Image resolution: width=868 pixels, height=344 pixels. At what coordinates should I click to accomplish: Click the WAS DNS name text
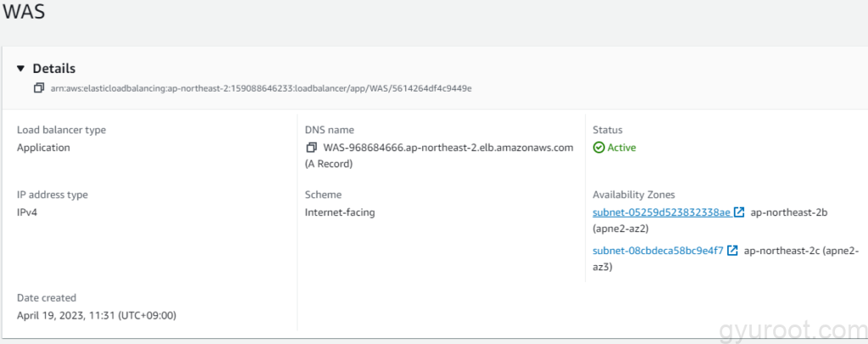click(x=448, y=147)
